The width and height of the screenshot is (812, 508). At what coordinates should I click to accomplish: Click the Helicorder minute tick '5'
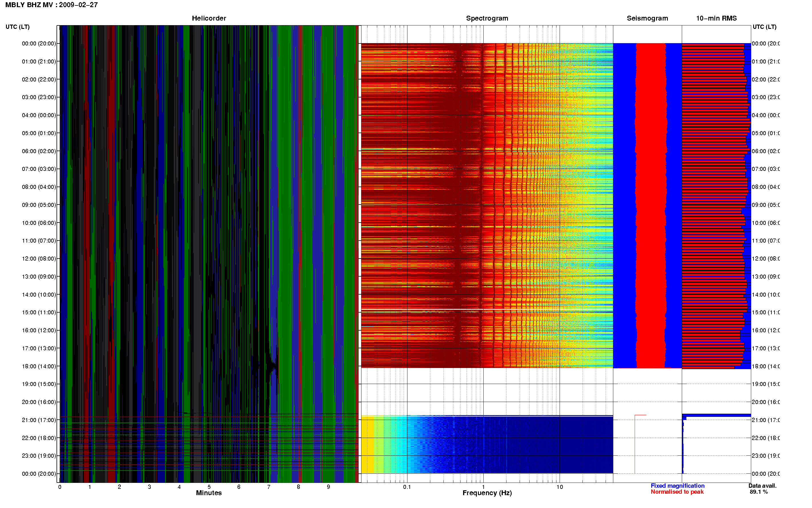209,487
